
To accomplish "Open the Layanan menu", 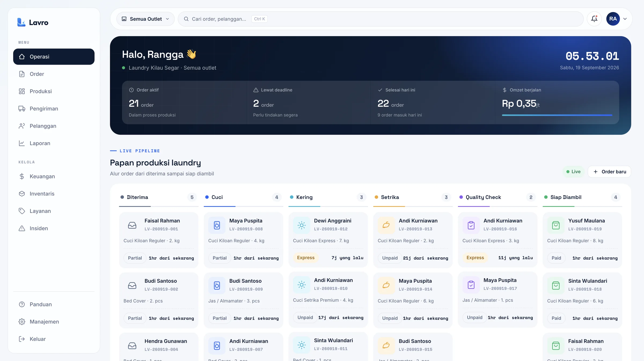I will point(54,211).
